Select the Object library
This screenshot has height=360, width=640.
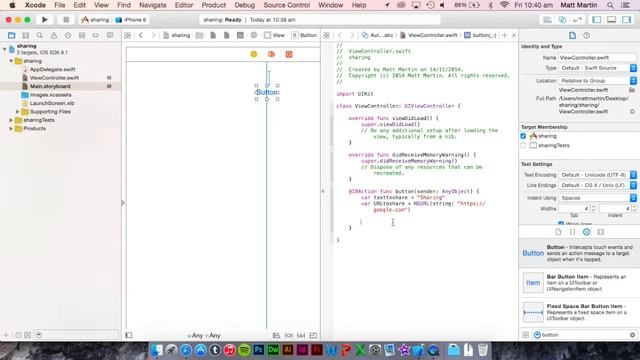click(x=587, y=232)
